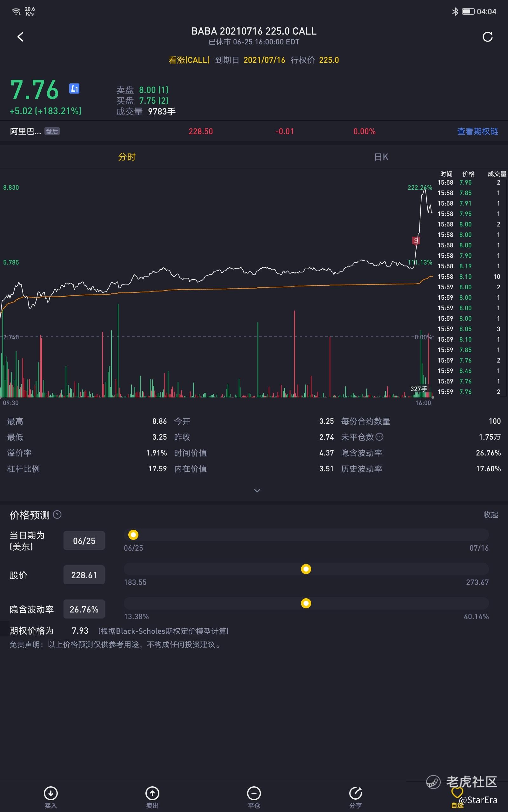Tap the 盘后 after-hours badge
Screen dimensions: 508x812
52,131
